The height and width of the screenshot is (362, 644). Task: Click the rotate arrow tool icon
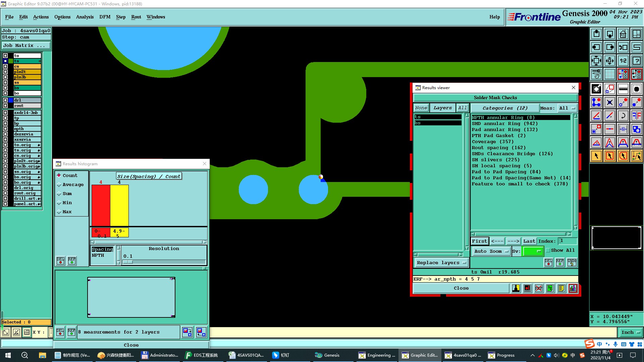click(x=623, y=116)
